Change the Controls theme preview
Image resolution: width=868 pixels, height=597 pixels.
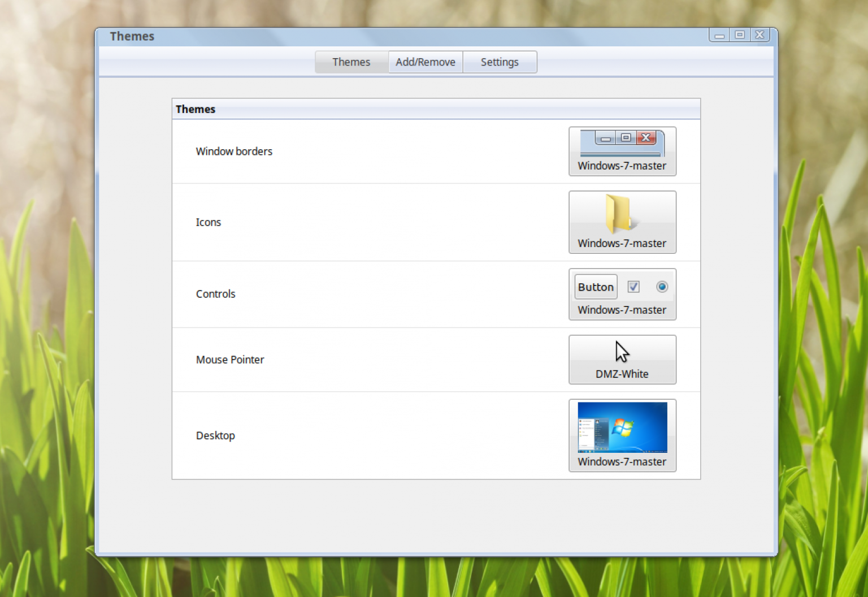tap(622, 294)
